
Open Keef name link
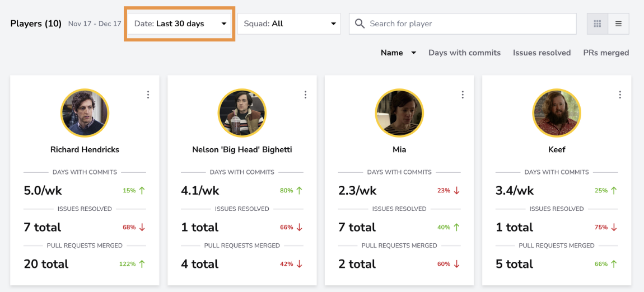(557, 150)
